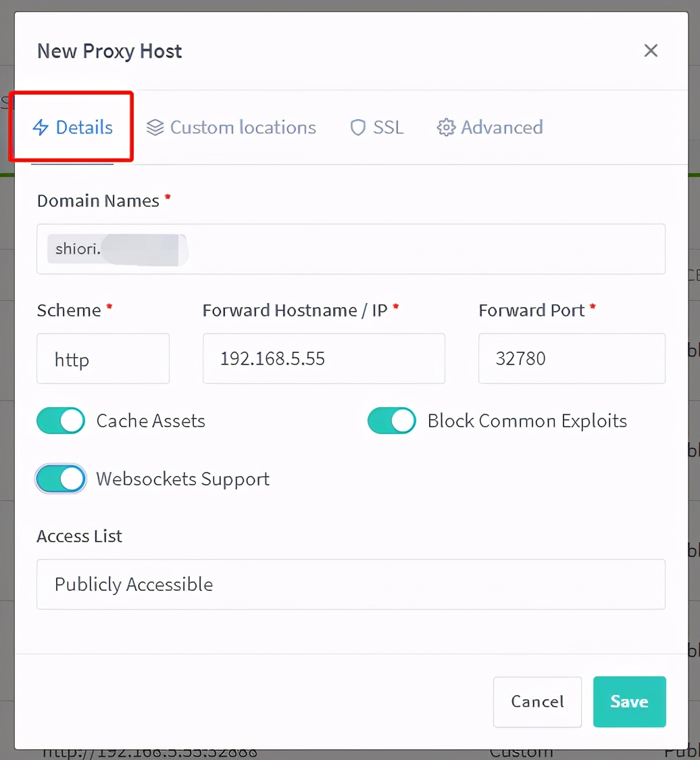Click the layers icon for Custom locations
Image resolution: width=700 pixels, height=760 pixels.
coord(155,128)
